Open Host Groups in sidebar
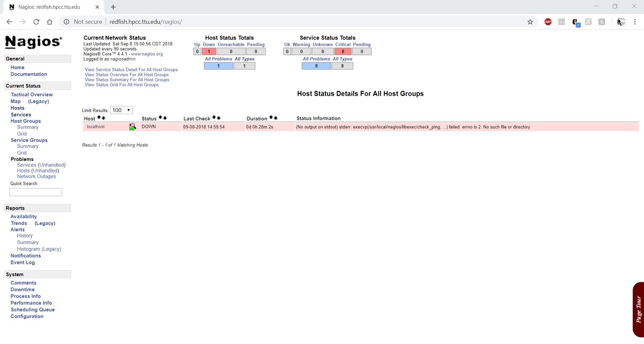This screenshot has width=644, height=344. tap(26, 121)
